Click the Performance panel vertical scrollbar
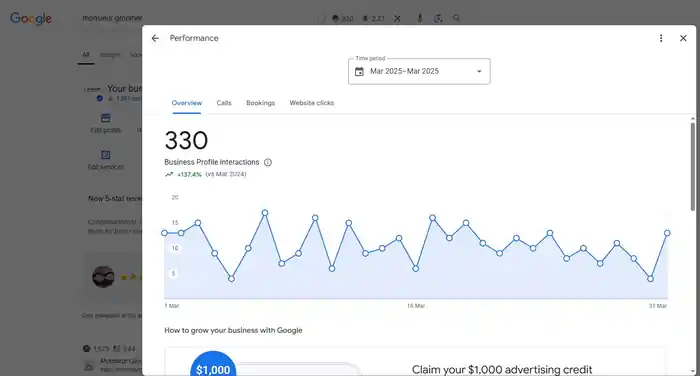This screenshot has width=700, height=376. click(x=692, y=166)
